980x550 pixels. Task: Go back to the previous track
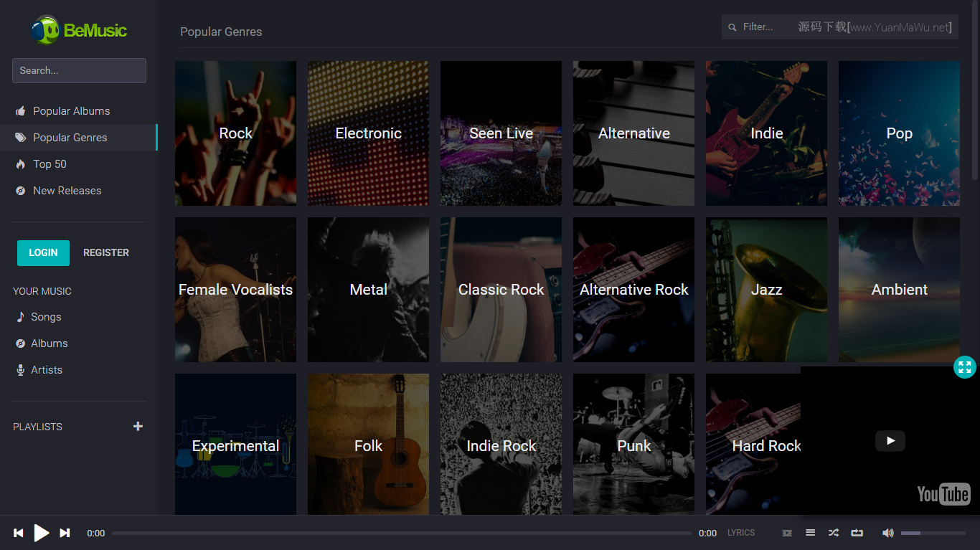tap(19, 533)
